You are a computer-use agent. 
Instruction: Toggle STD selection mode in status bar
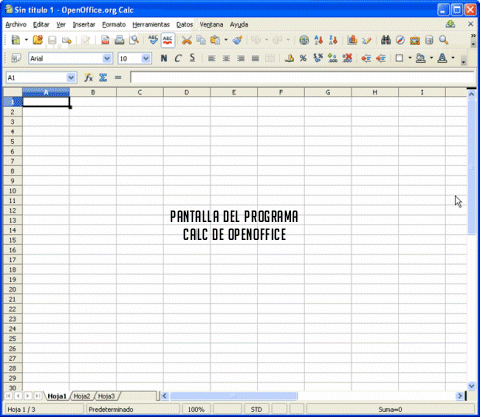click(x=256, y=409)
